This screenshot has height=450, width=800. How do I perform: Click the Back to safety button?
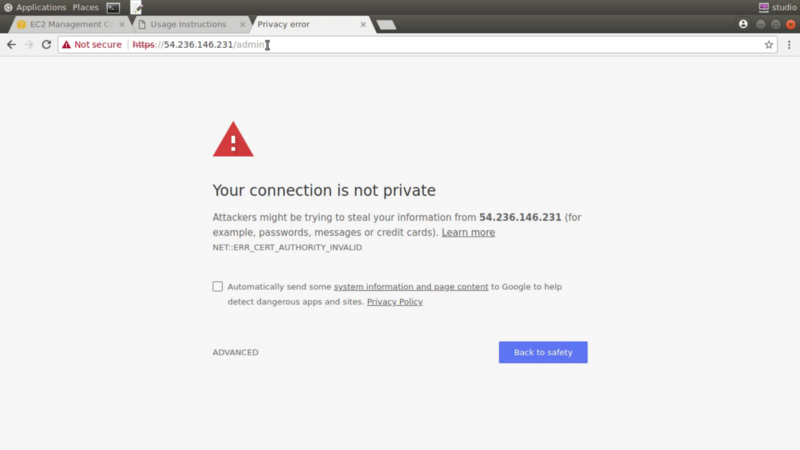click(543, 352)
